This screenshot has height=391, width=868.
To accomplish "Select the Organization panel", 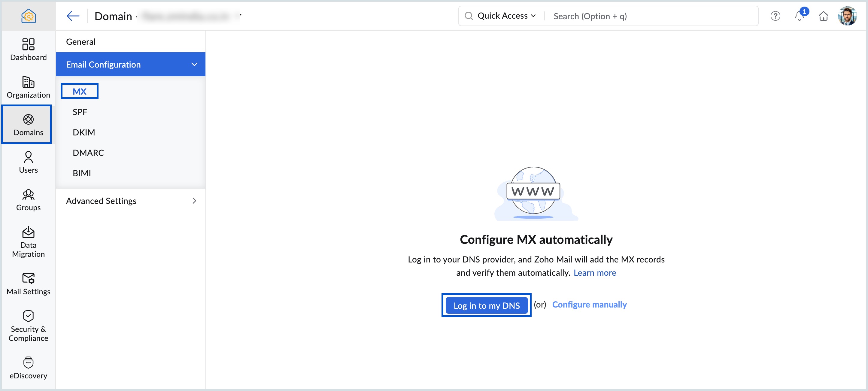I will pos(28,87).
